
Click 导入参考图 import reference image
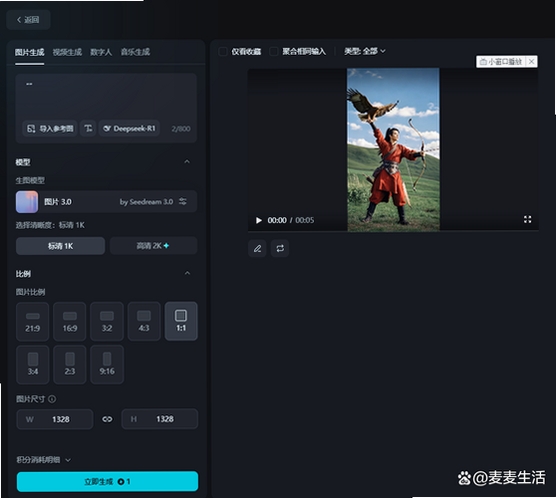(x=50, y=128)
